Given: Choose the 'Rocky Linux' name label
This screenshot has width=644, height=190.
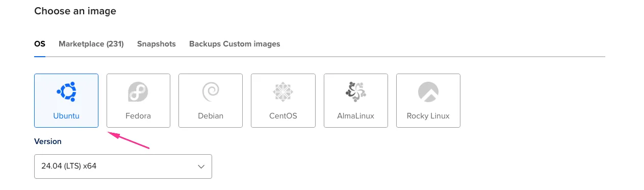Looking at the screenshot, I should [x=428, y=116].
